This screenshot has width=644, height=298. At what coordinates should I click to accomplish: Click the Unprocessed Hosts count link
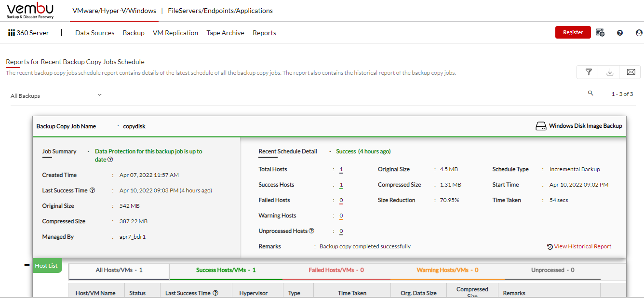pos(341,231)
